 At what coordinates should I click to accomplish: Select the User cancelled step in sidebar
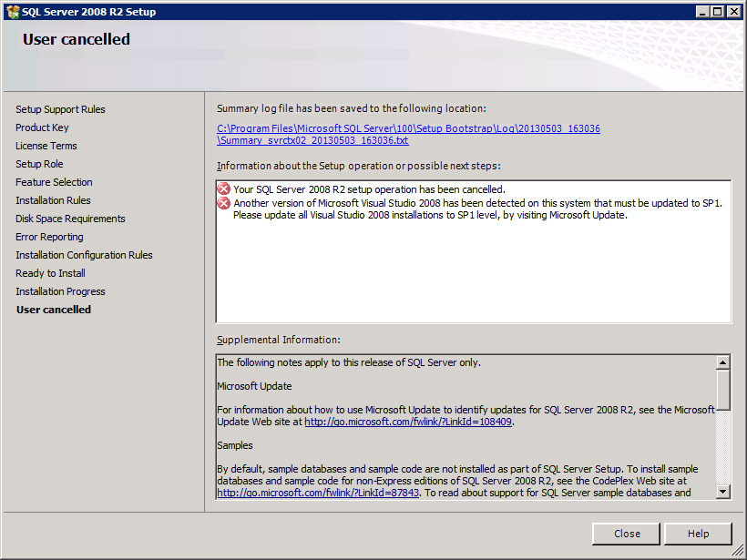(x=54, y=310)
